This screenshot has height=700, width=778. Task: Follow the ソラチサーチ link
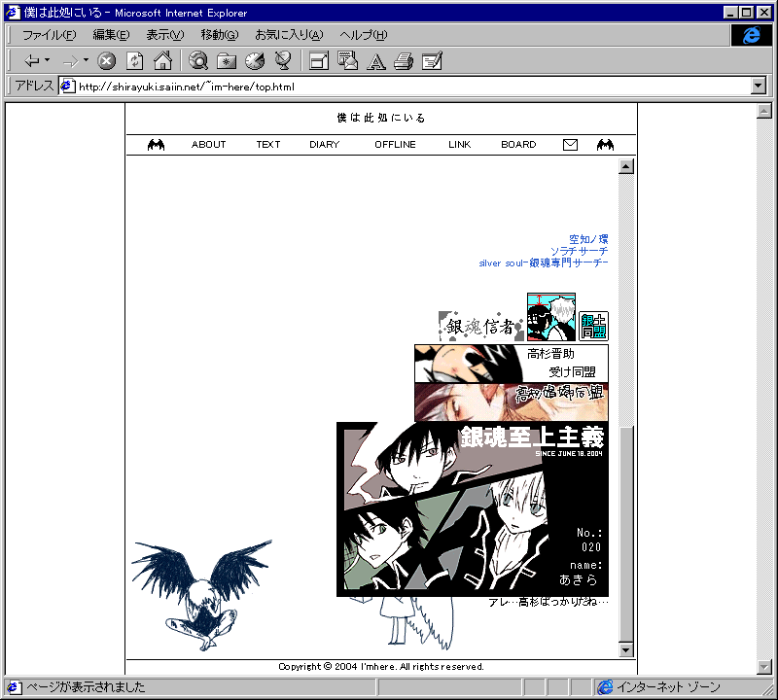[x=579, y=251]
